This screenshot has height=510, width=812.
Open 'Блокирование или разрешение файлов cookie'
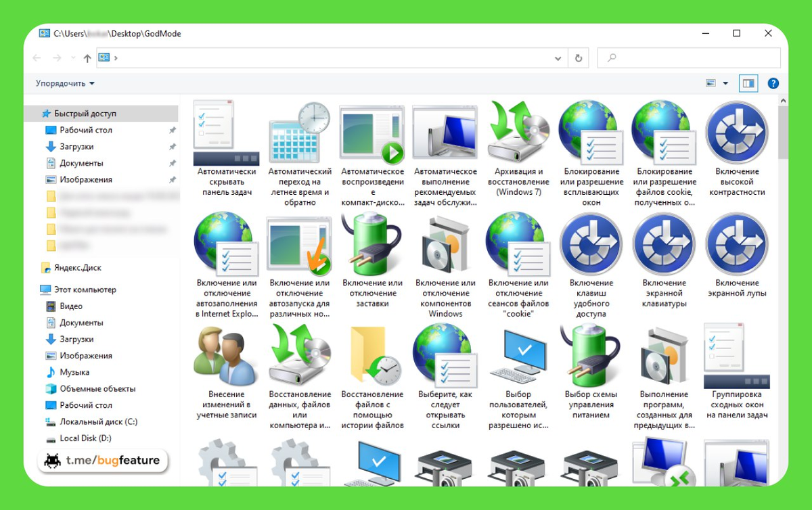click(664, 154)
